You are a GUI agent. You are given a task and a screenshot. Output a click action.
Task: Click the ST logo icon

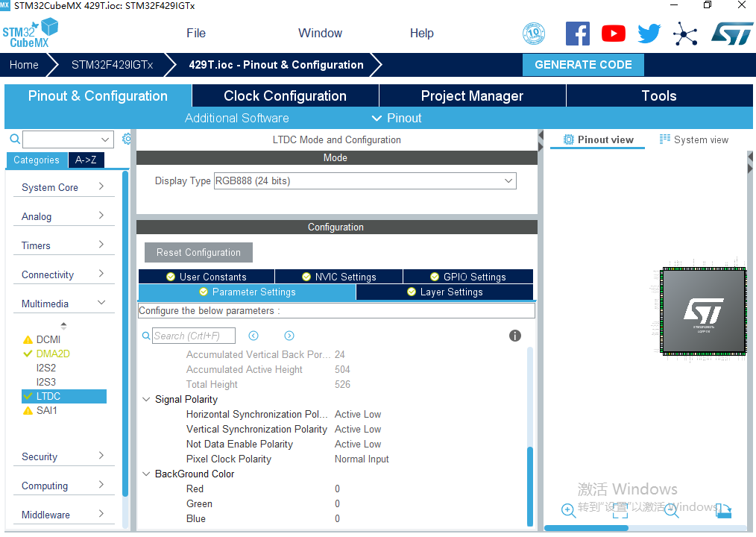(731, 34)
